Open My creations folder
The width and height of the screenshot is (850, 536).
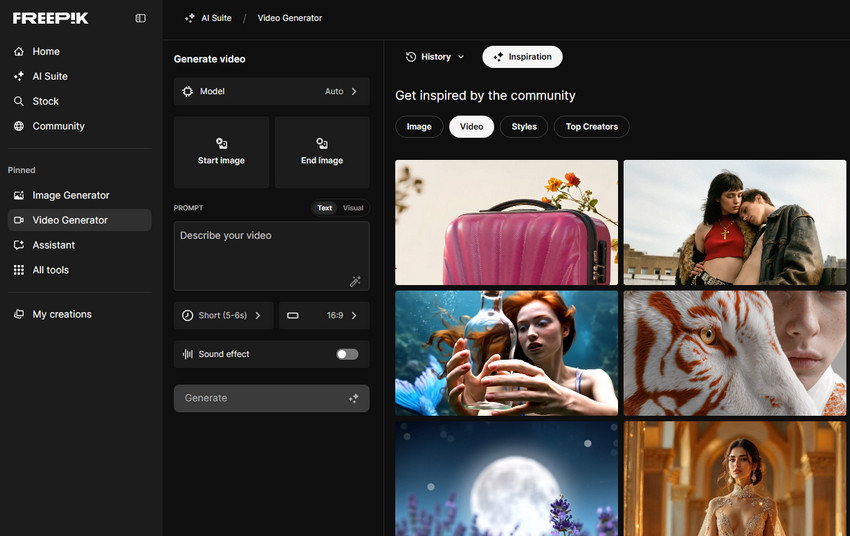click(x=62, y=314)
